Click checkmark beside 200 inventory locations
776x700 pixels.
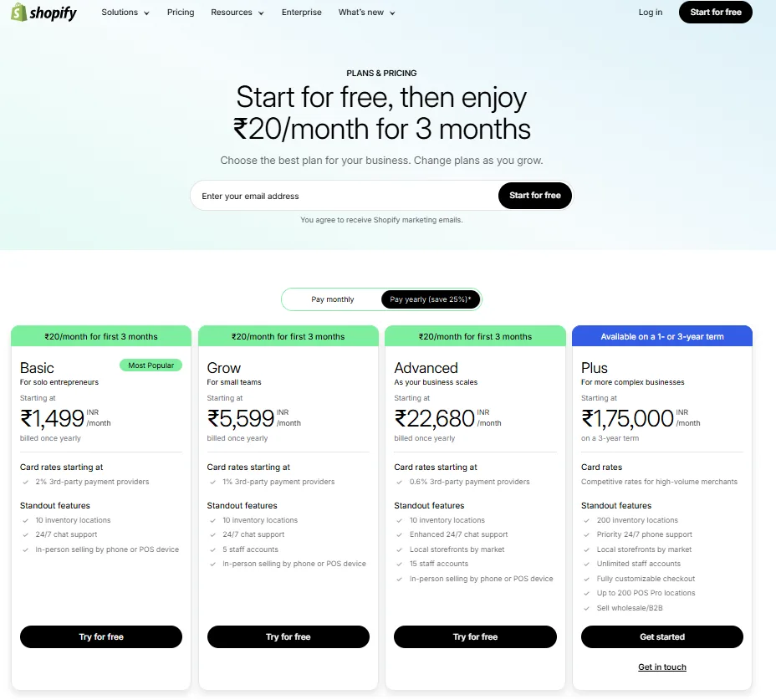tap(588, 520)
